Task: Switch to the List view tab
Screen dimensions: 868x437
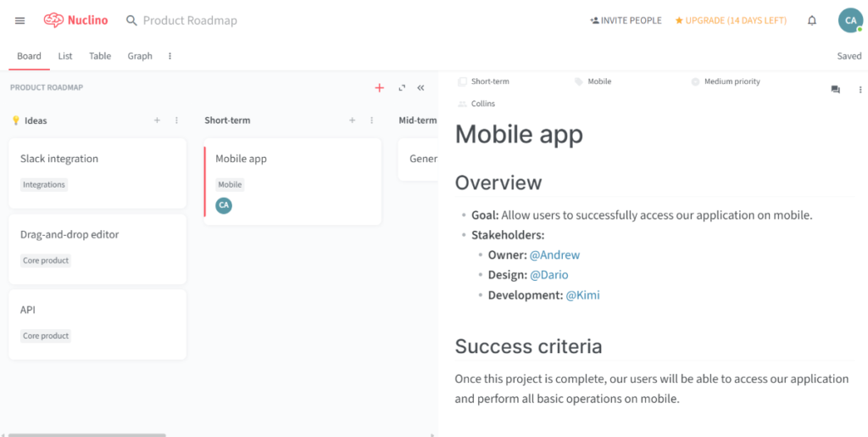Action: pyautogui.click(x=65, y=56)
